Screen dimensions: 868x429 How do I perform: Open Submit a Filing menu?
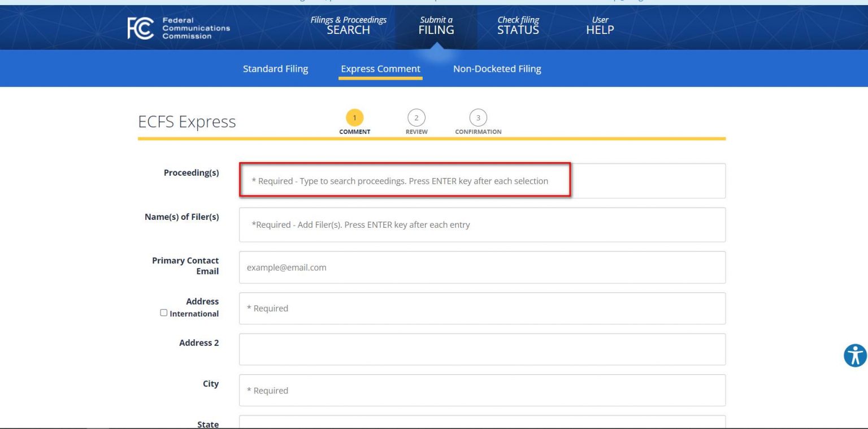(436, 25)
